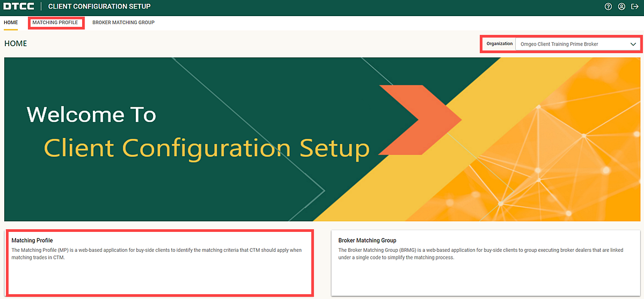Viewport: 644px width, 299px height.
Task: Click the DTCC logo
Action: (19, 7)
